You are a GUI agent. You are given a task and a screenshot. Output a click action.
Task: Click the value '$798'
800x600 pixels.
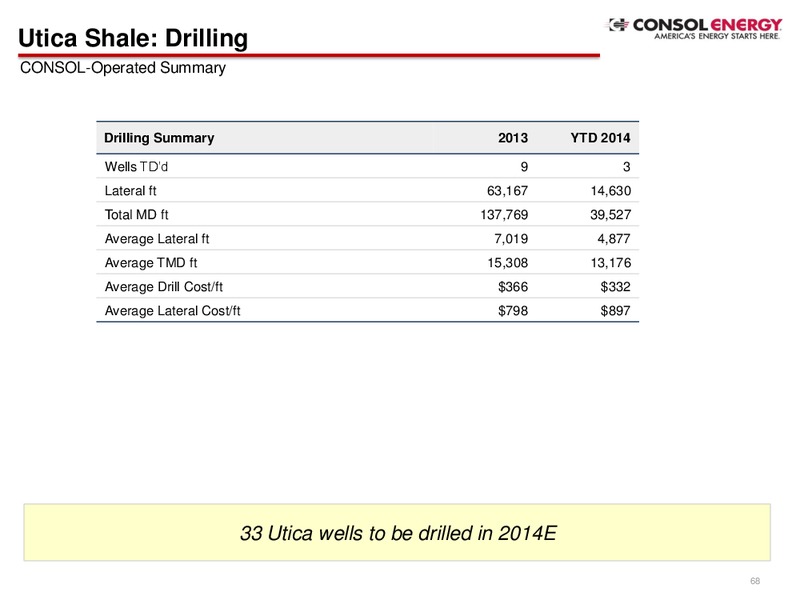tap(513, 311)
